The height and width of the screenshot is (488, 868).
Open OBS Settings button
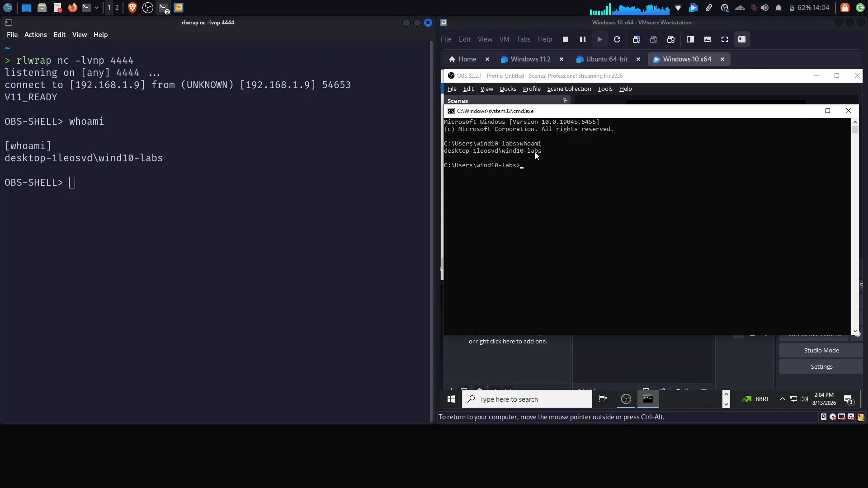click(x=821, y=367)
